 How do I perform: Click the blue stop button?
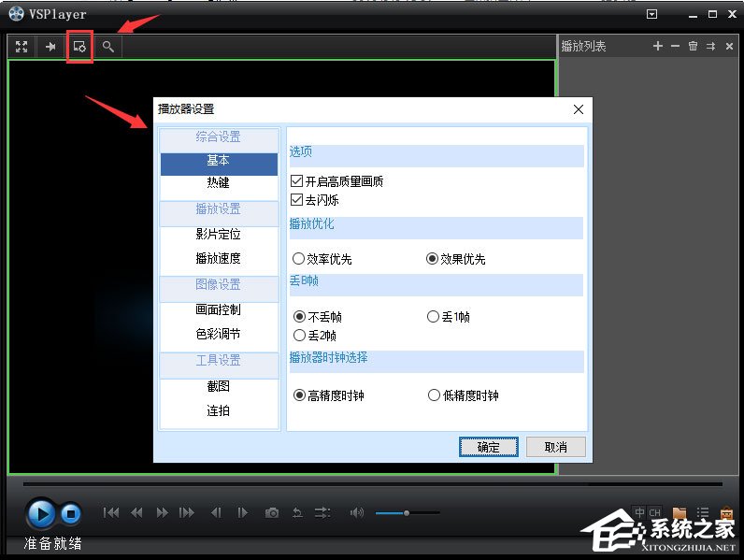pyautogui.click(x=71, y=513)
